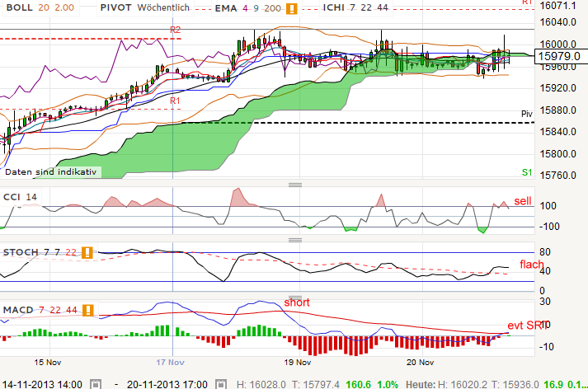Click the R1 pivot label near 15880
Screen dimensions: 588x389
tap(175, 101)
